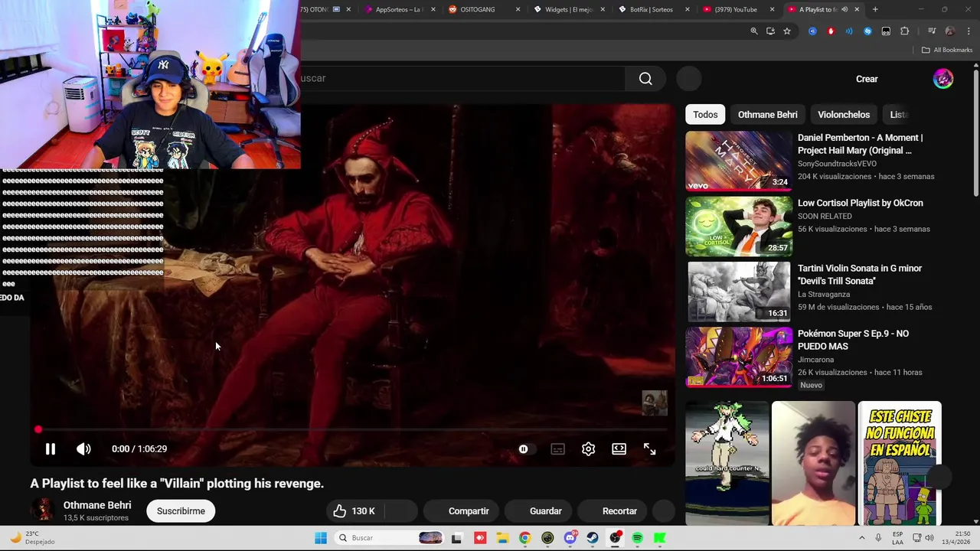Mute the playing tab via speaker icon
Screen dimensions: 980x551
(844, 9)
